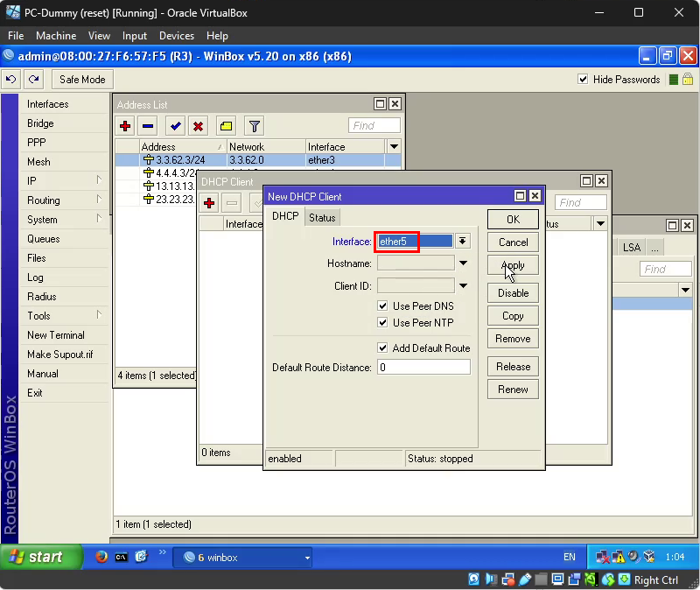Remove selected address with minus icon
Screen dimensions: 700x590
click(x=148, y=126)
